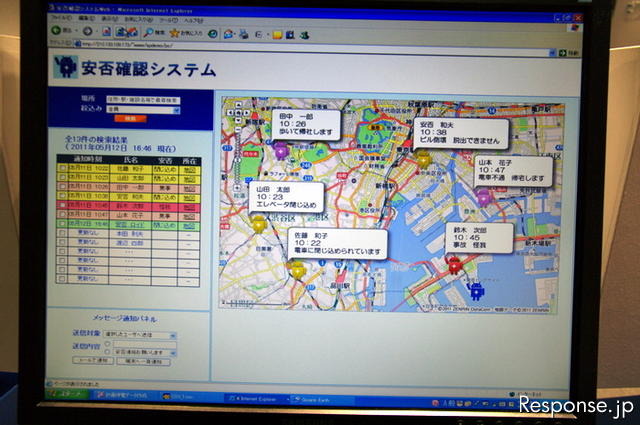
Task: Click the 安否確認システム robot logo
Action: pyautogui.click(x=65, y=67)
